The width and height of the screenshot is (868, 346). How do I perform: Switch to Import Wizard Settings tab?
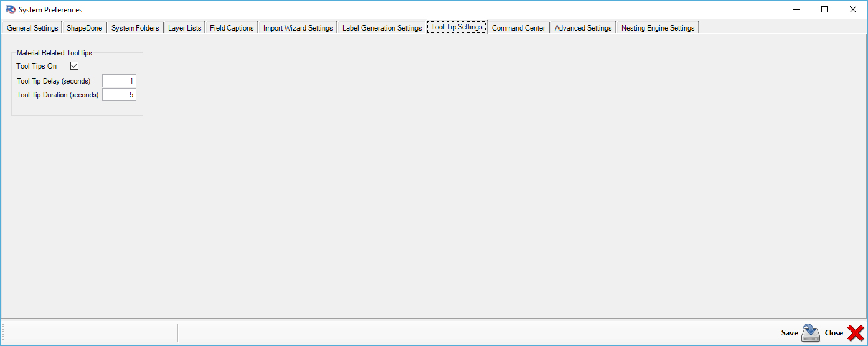point(298,28)
